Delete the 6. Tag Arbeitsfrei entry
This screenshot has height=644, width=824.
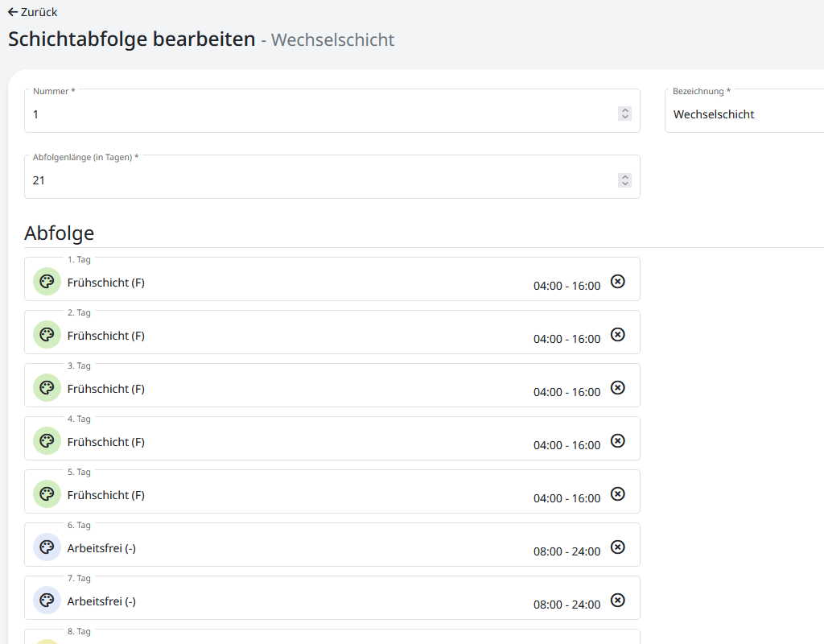617,547
